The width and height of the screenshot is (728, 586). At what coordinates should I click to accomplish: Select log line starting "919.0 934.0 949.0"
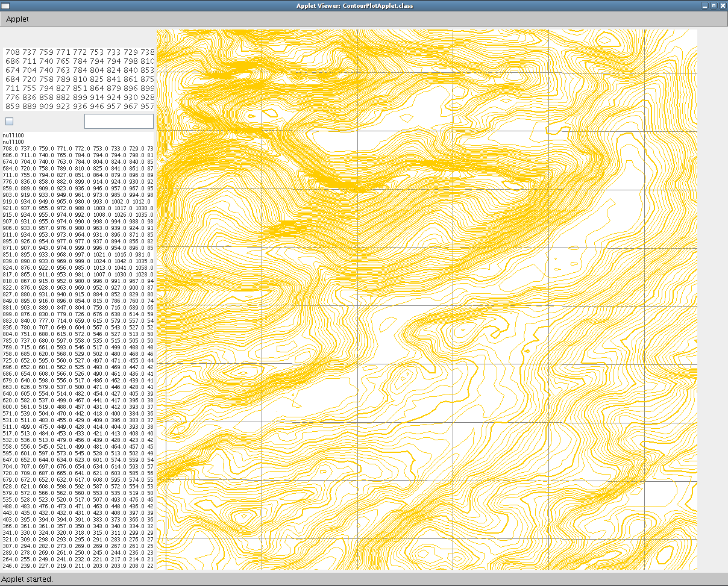pos(78,201)
